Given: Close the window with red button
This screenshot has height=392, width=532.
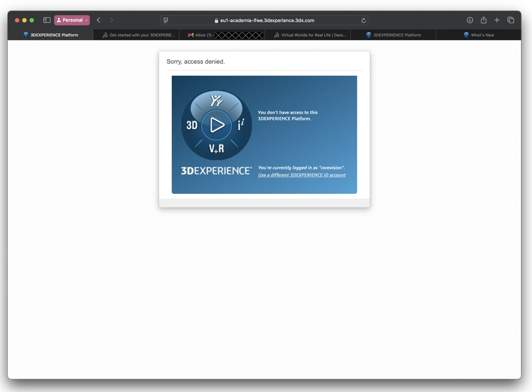Looking at the screenshot, I should 17,20.
